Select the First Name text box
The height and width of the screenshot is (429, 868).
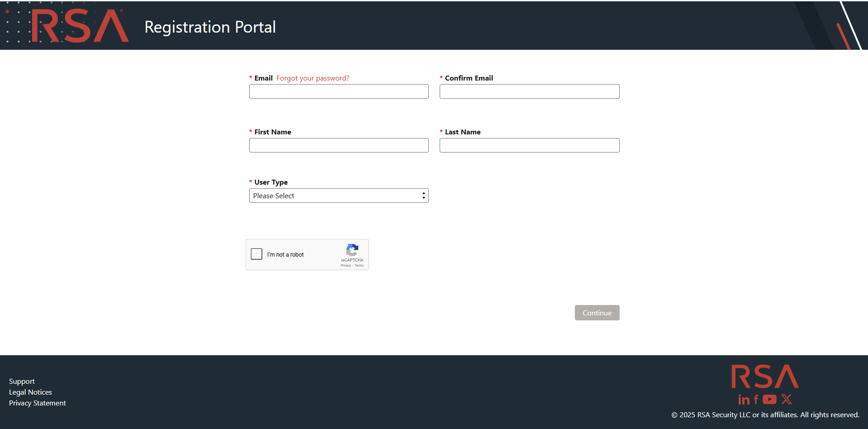(x=338, y=145)
